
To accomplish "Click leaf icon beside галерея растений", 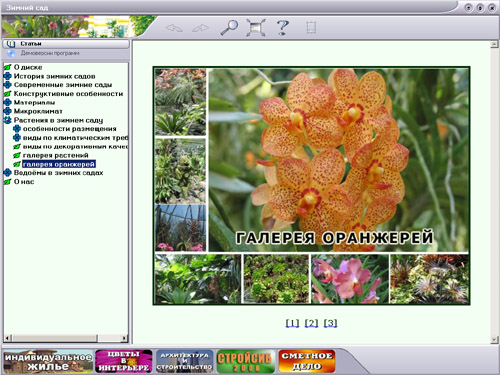I will tap(17, 155).
